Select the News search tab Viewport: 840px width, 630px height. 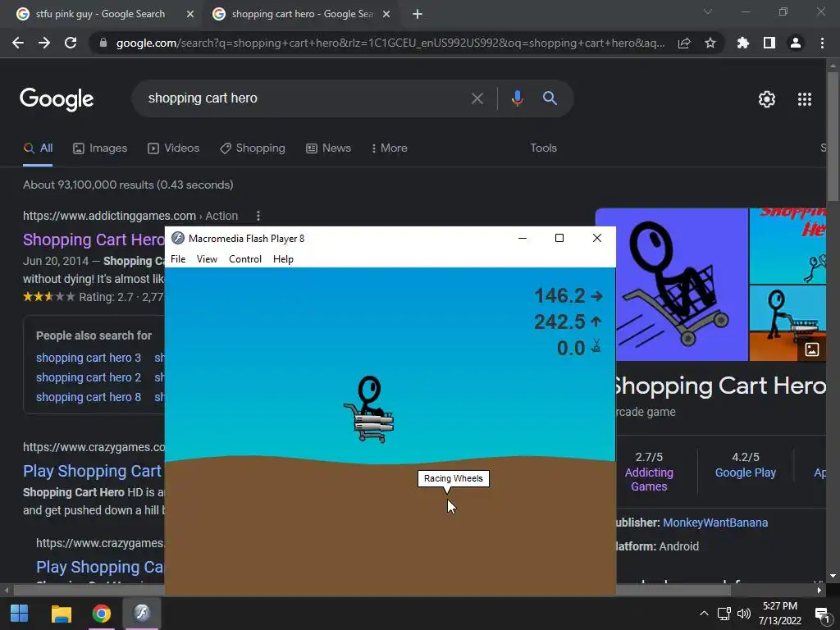click(x=328, y=148)
